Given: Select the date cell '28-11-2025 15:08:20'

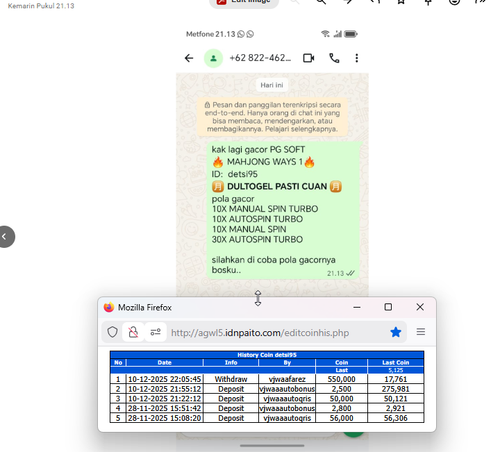Looking at the screenshot, I should (165, 418).
